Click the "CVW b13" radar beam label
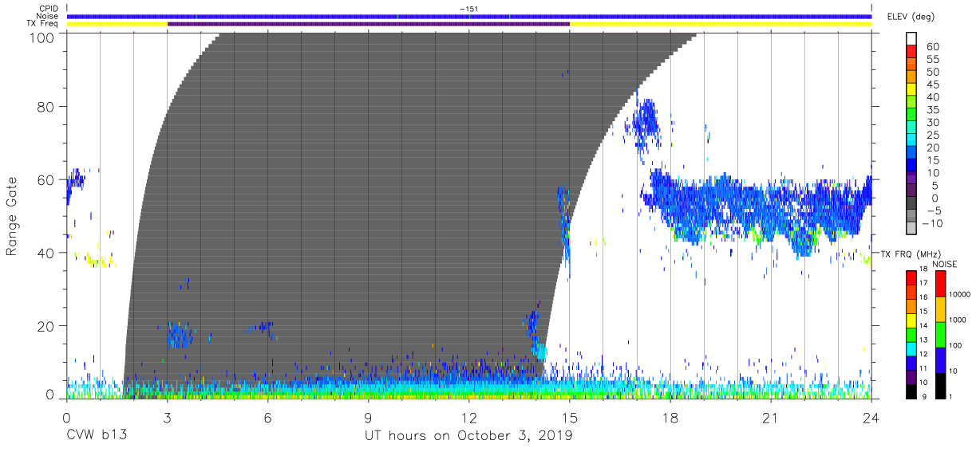Screen dimensions: 980x452 97,436
